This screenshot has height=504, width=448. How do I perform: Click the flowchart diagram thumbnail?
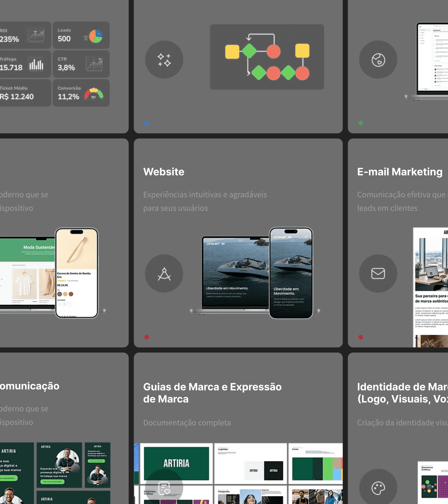[267, 57]
